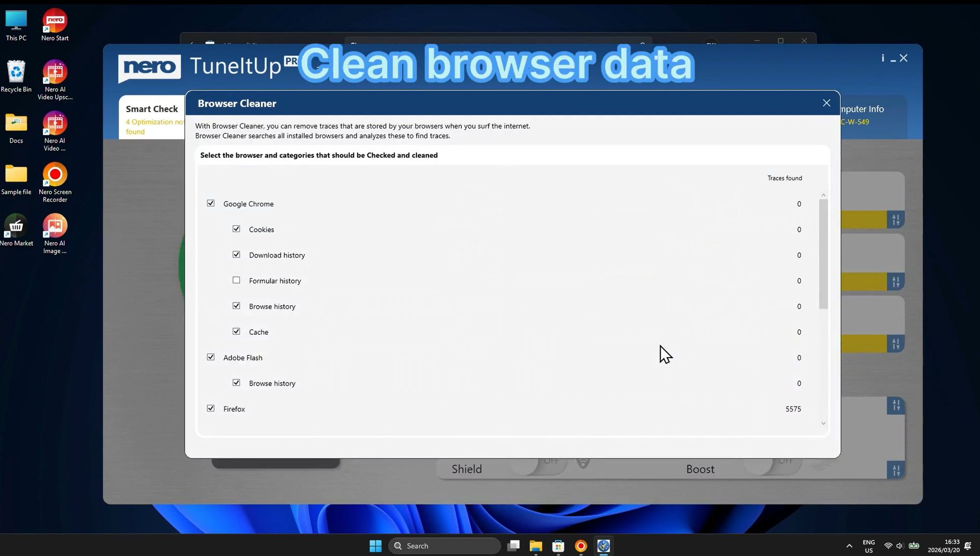
Task: Uncheck the Firefox browser checkbox
Action: coord(210,408)
